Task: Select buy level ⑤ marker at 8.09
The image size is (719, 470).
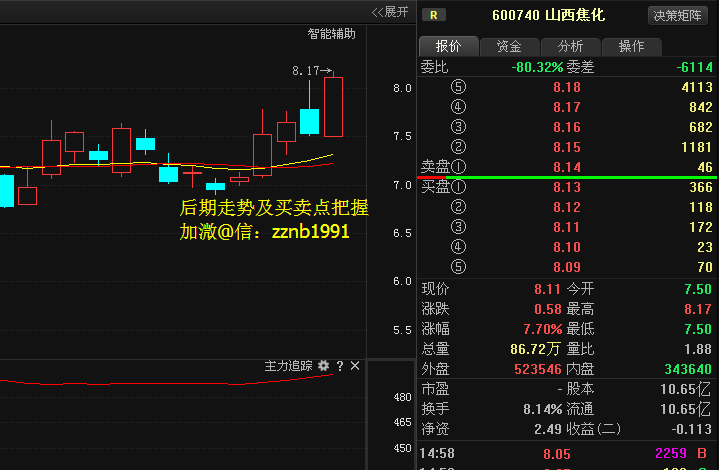Action: (x=459, y=267)
